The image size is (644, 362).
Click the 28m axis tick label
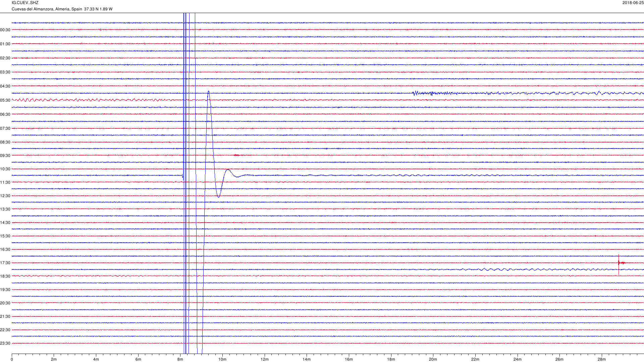coord(602,359)
